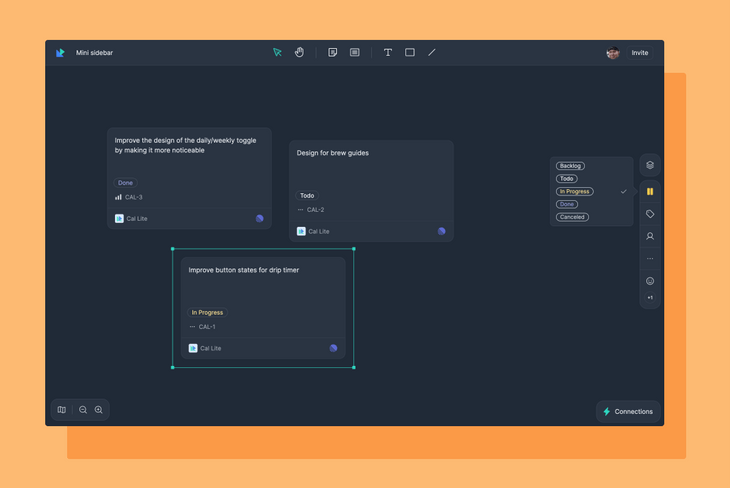The height and width of the screenshot is (488, 730).
Task: Click the CAL-1 issue ID
Action: click(x=207, y=326)
